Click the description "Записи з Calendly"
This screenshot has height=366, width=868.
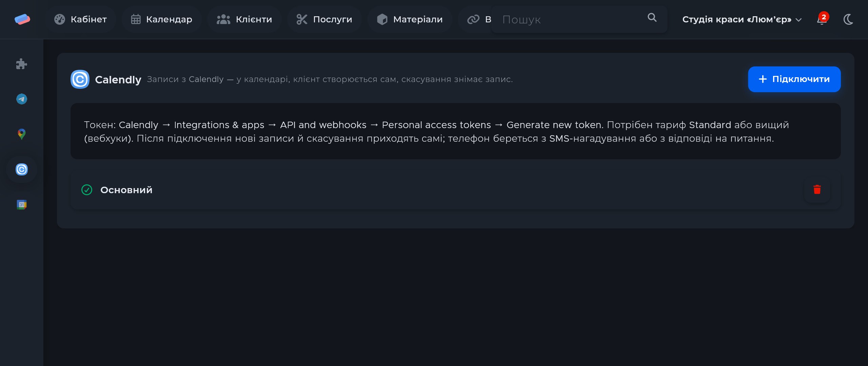pos(185,79)
